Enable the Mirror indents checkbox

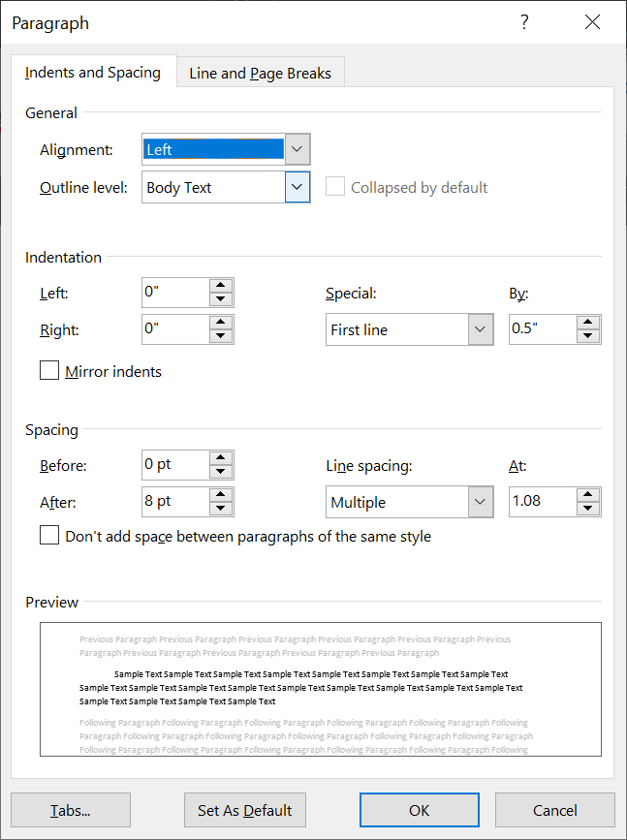[49, 371]
